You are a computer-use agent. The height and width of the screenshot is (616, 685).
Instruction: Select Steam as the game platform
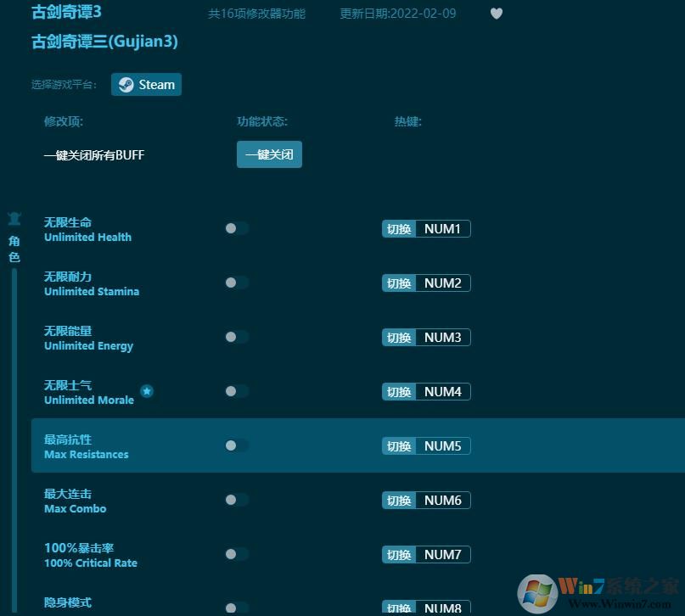pyautogui.click(x=146, y=84)
